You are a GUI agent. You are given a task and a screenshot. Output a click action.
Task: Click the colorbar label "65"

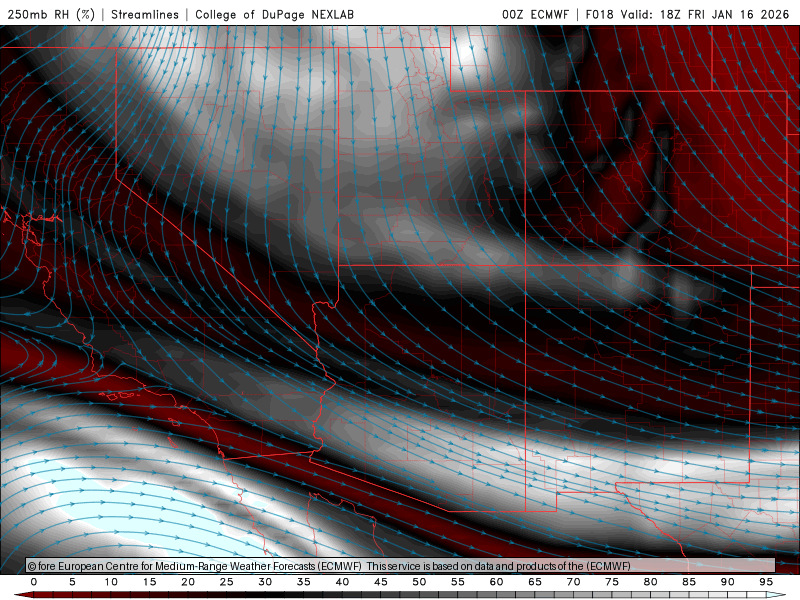(x=535, y=582)
